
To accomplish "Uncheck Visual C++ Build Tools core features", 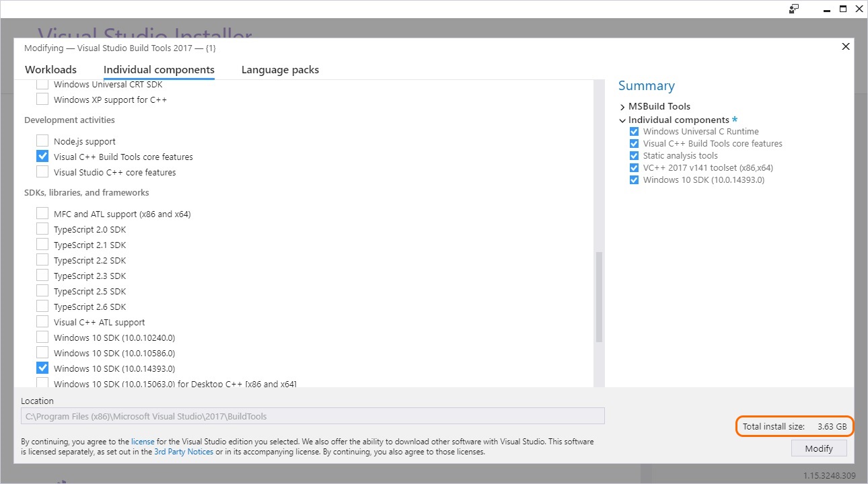I will point(42,156).
